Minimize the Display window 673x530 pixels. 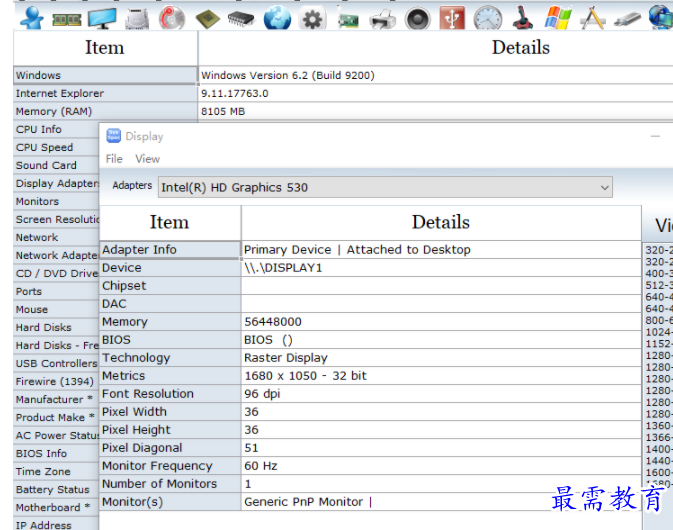655,136
